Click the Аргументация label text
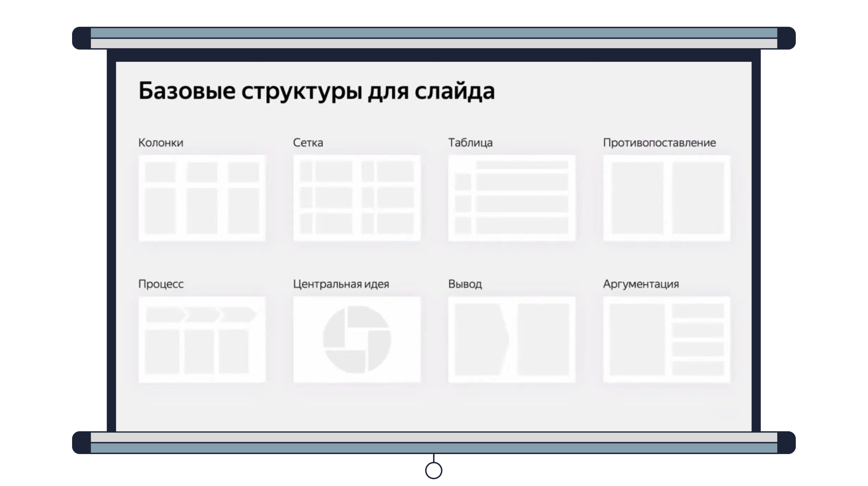 click(641, 284)
